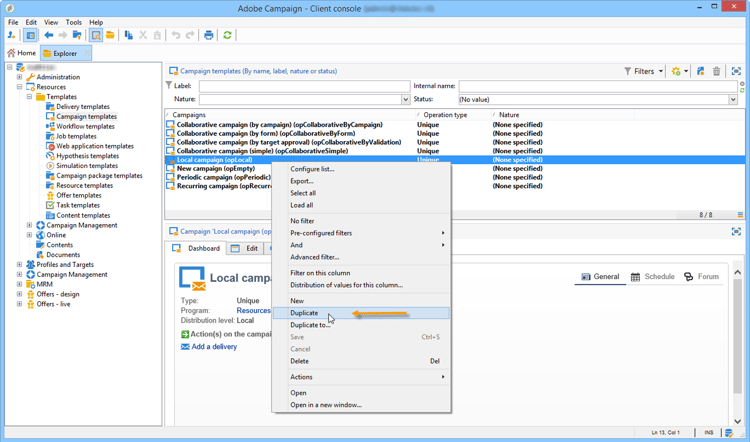Choose Configure list... from context menu
The width and height of the screenshot is (750, 442).
point(361,169)
